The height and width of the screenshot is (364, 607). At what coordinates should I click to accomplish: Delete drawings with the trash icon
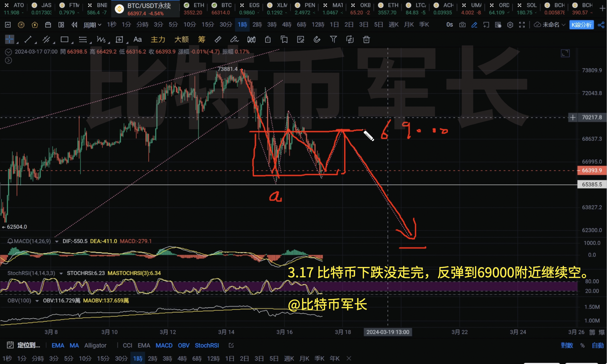[366, 40]
